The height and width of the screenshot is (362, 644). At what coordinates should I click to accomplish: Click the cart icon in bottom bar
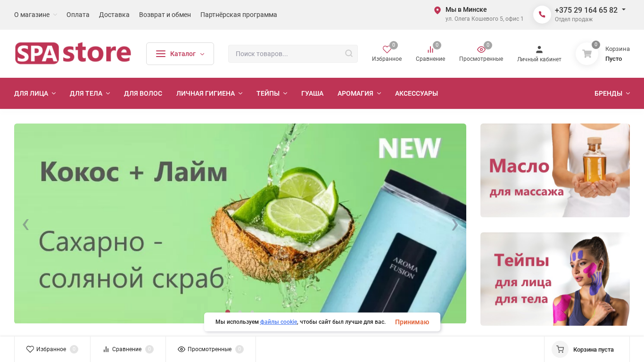click(560, 349)
